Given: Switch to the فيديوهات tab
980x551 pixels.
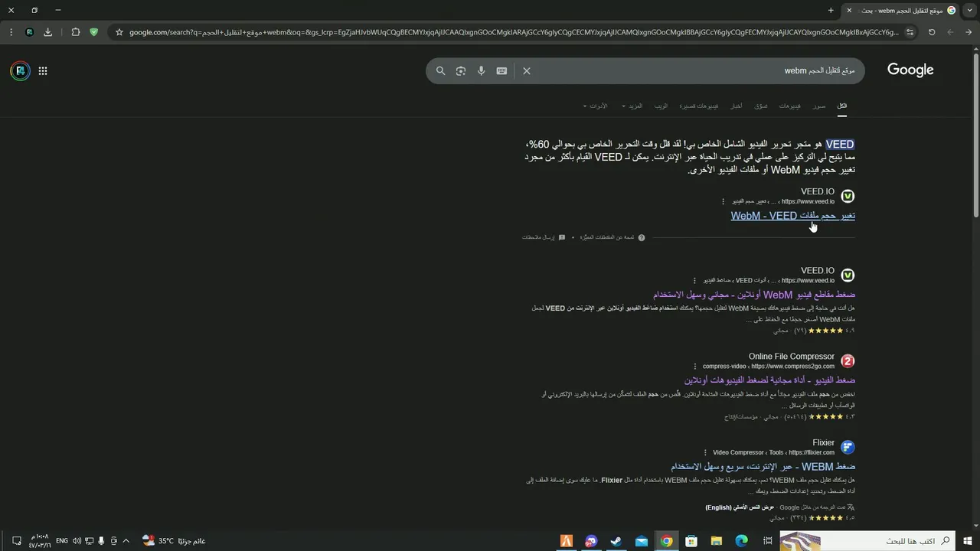Looking at the screenshot, I should coord(790,106).
